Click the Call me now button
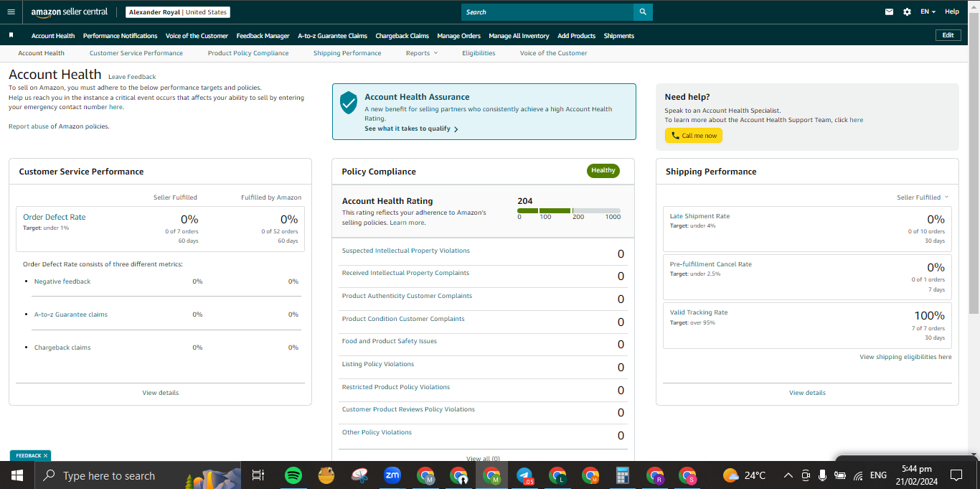Screen dimensions: 980x489 click(x=694, y=136)
